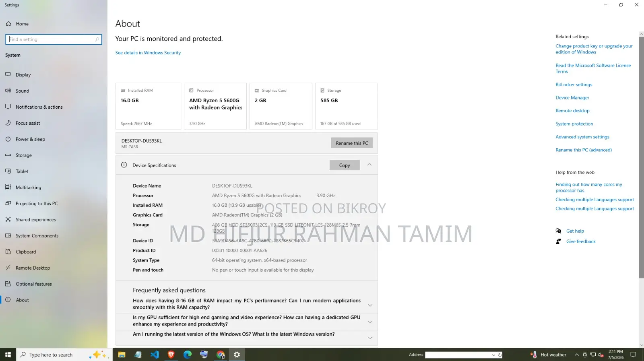Image resolution: width=644 pixels, height=361 pixels.
Task: Click the Find a setting search box
Action: tap(54, 39)
